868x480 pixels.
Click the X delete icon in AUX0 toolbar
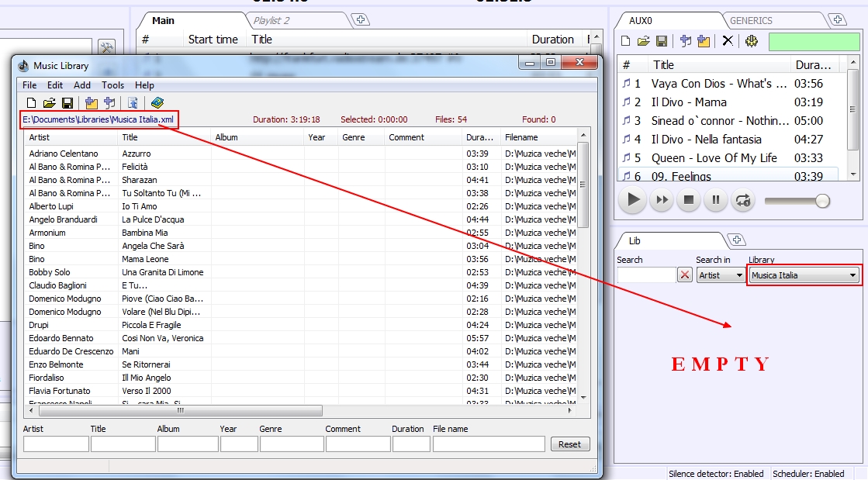(x=727, y=41)
